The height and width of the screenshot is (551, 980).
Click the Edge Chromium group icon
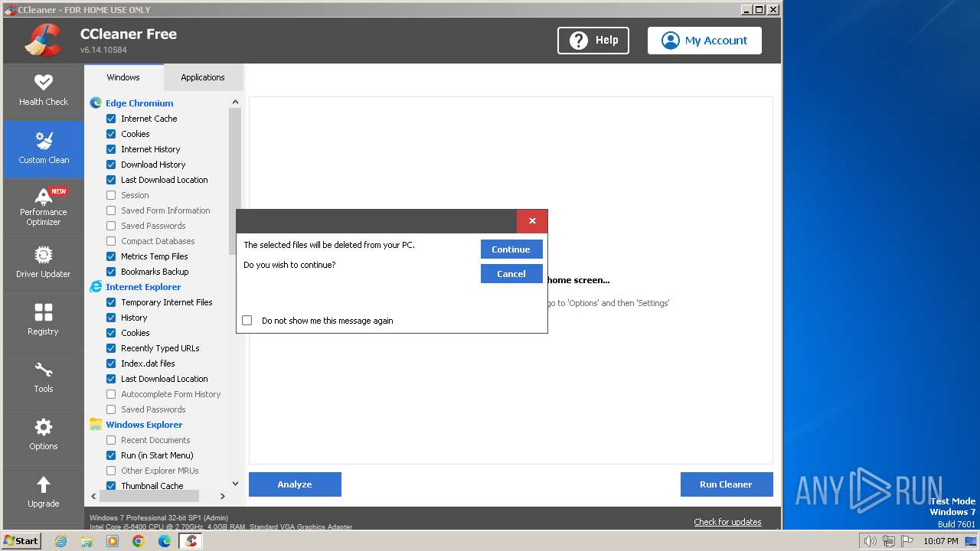click(x=96, y=103)
